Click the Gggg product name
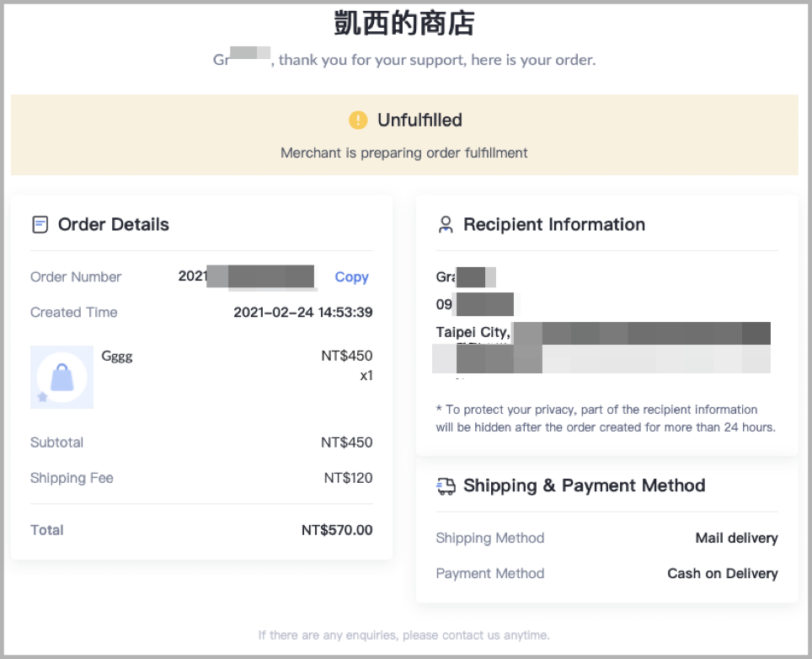The image size is (812, 659). tap(117, 356)
